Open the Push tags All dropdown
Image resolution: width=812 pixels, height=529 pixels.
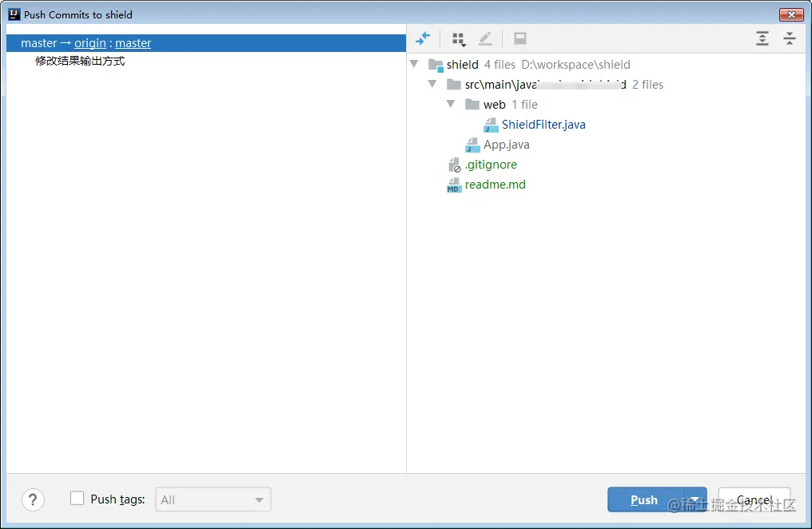(x=213, y=500)
